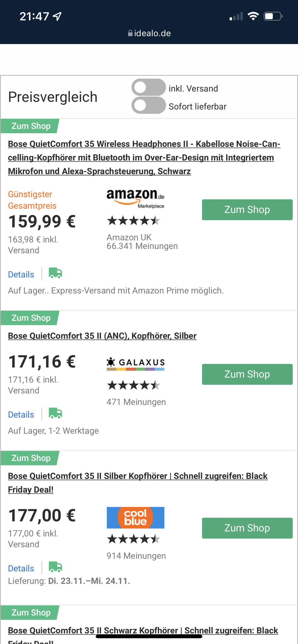Open the Bose QuietComfort 35 II (ANC) Silber link

pos(102,336)
